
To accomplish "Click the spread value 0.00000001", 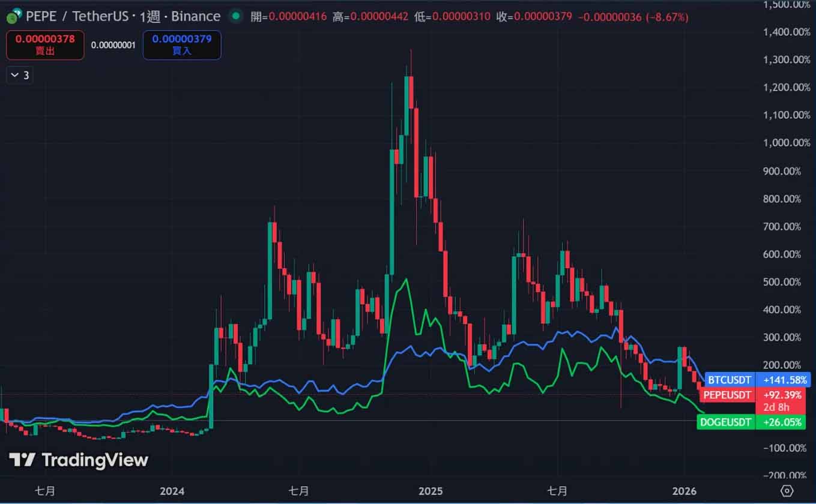I will pyautogui.click(x=113, y=45).
